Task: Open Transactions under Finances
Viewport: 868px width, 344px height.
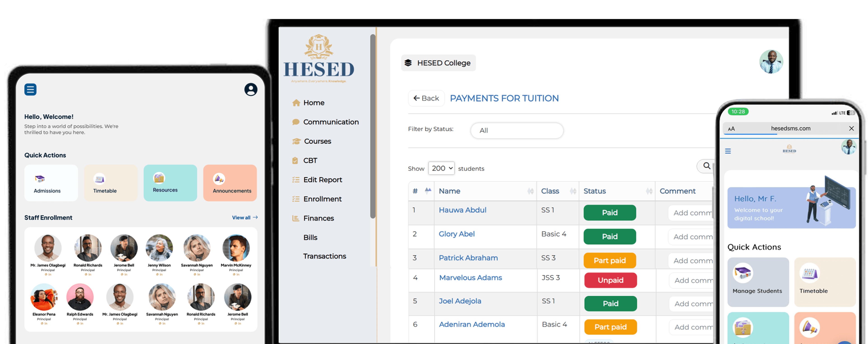Action: pos(325,256)
